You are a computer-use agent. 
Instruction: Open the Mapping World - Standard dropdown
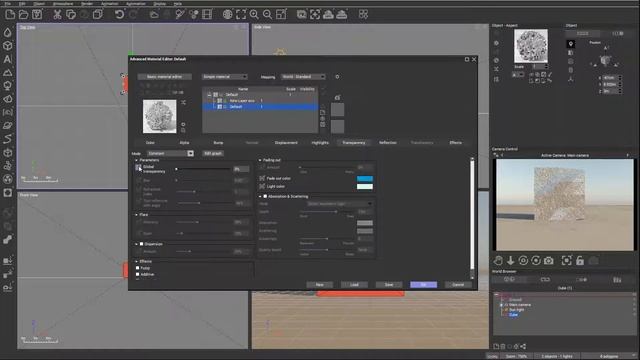(303, 77)
